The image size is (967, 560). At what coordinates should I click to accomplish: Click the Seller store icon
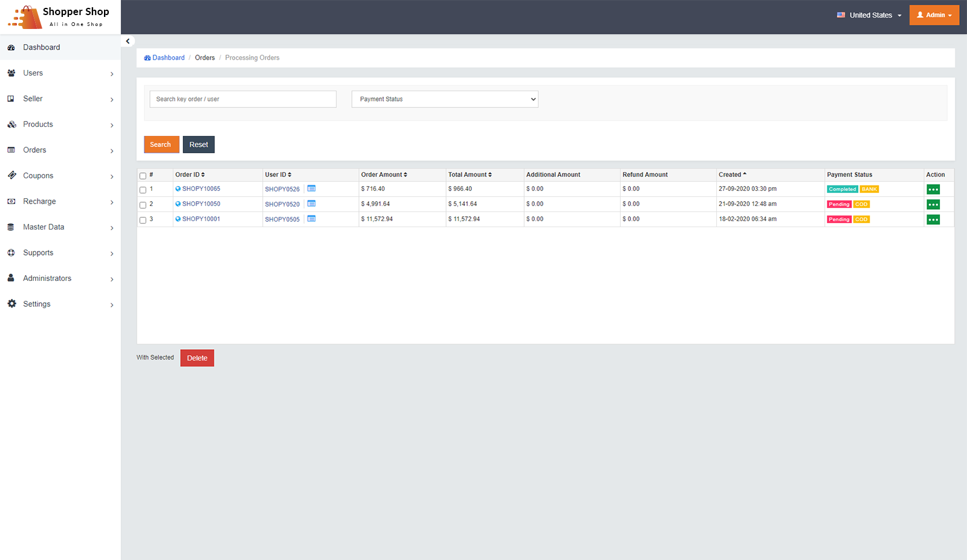pyautogui.click(x=11, y=98)
